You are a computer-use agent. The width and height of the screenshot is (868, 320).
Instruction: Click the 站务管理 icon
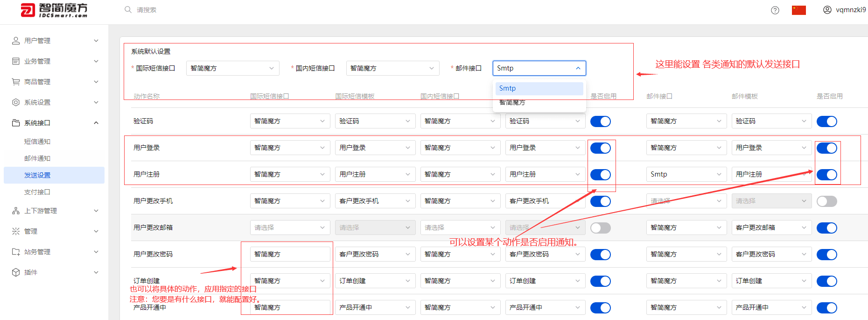tap(16, 252)
